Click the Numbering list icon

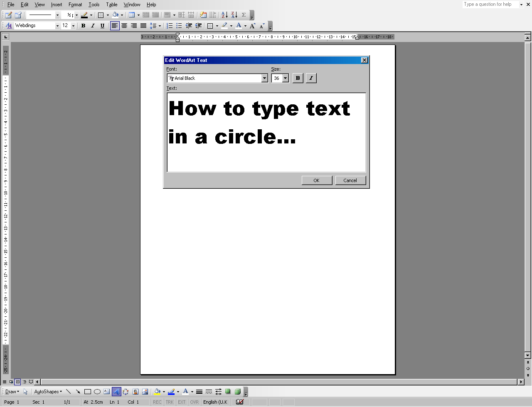pos(170,26)
